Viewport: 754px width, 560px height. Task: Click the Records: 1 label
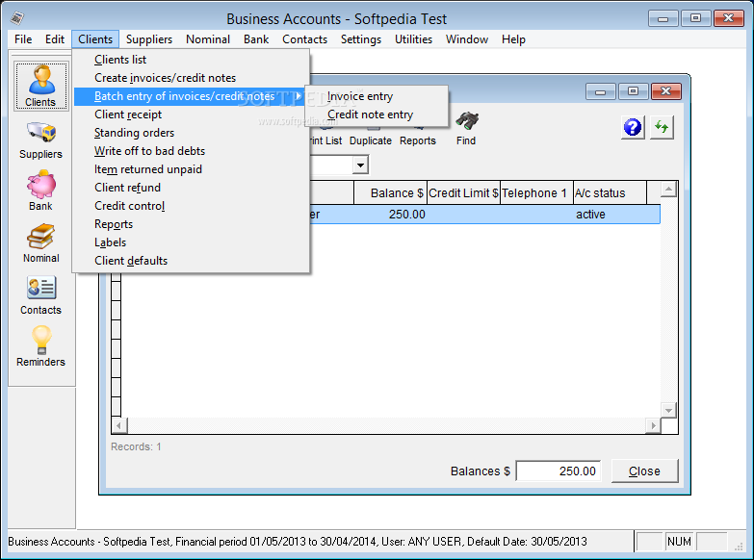tap(136, 446)
